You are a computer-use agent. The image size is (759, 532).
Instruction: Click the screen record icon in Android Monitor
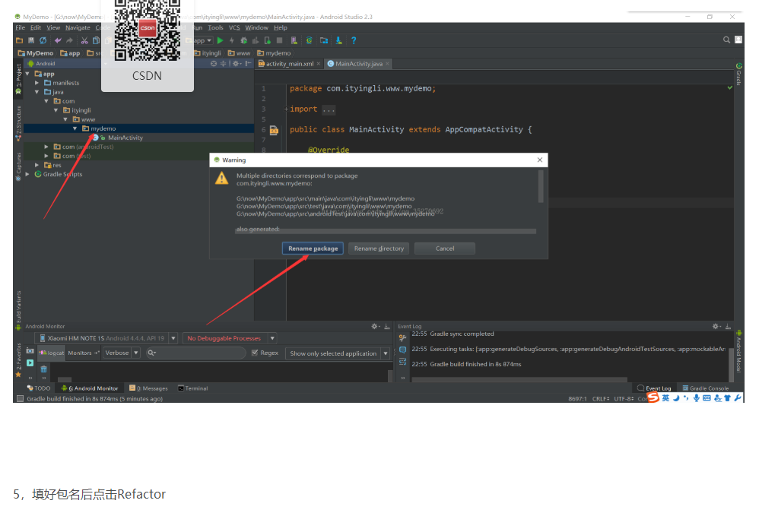(x=30, y=363)
